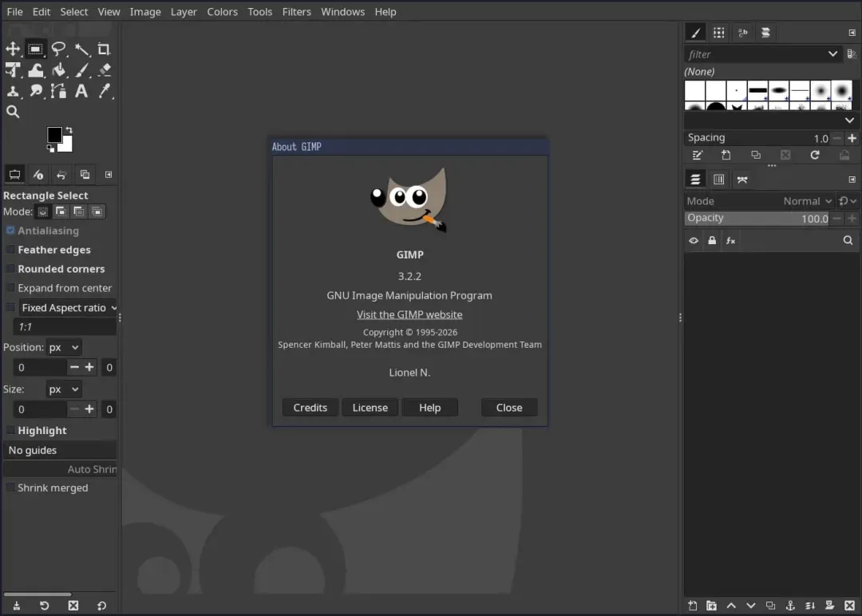Refresh brushes in the brush panel

815,156
